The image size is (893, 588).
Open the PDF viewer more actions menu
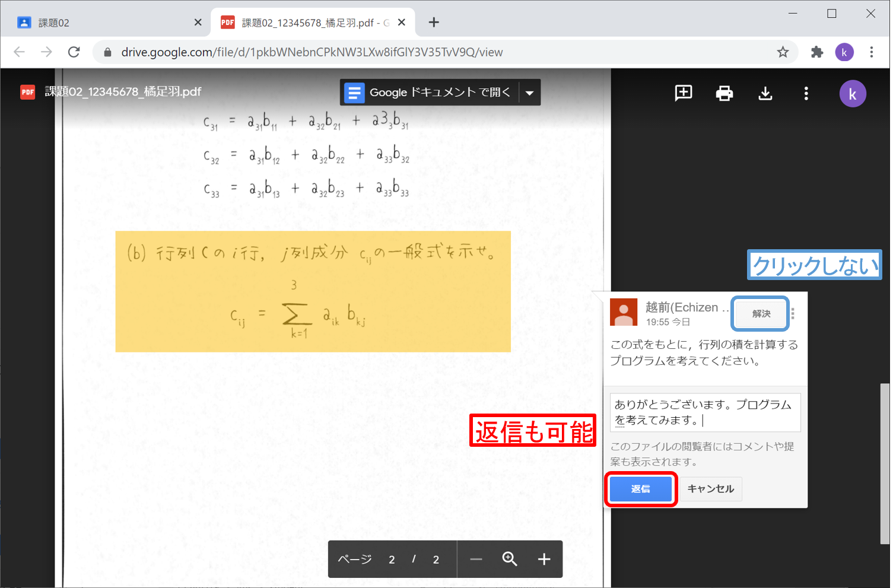click(806, 93)
